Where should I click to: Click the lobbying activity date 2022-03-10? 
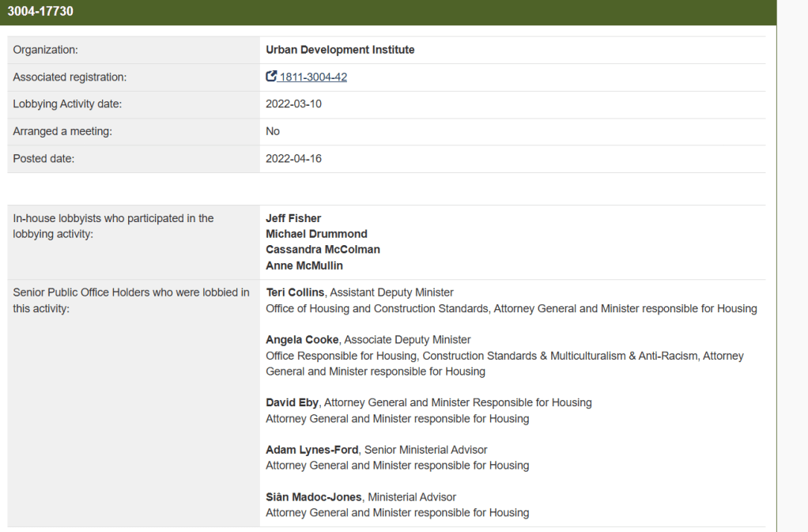[x=293, y=104]
